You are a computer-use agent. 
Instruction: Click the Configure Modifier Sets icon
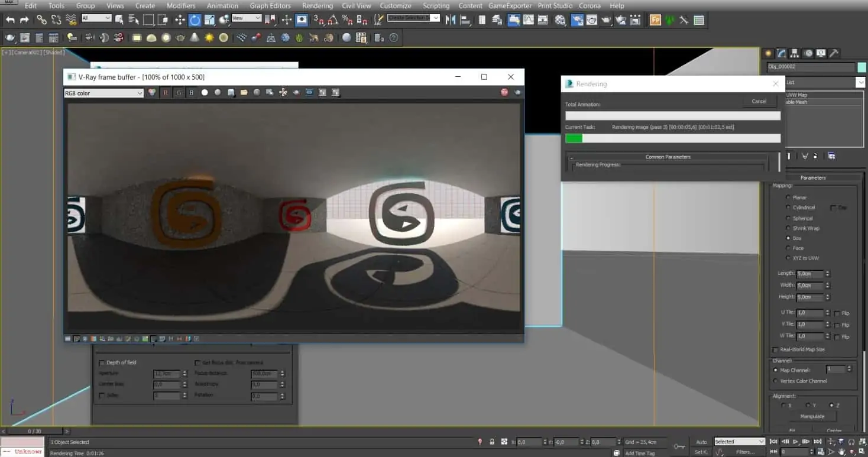click(831, 156)
